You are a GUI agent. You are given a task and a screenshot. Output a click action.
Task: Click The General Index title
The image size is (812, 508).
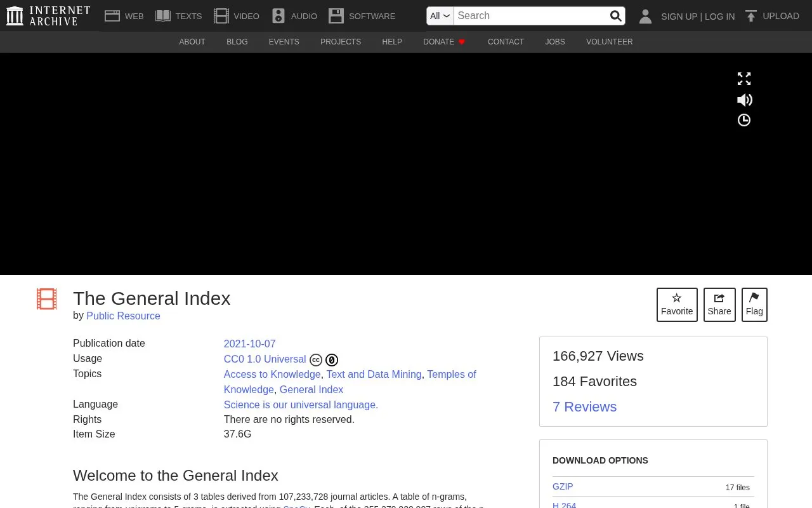pos(152,298)
